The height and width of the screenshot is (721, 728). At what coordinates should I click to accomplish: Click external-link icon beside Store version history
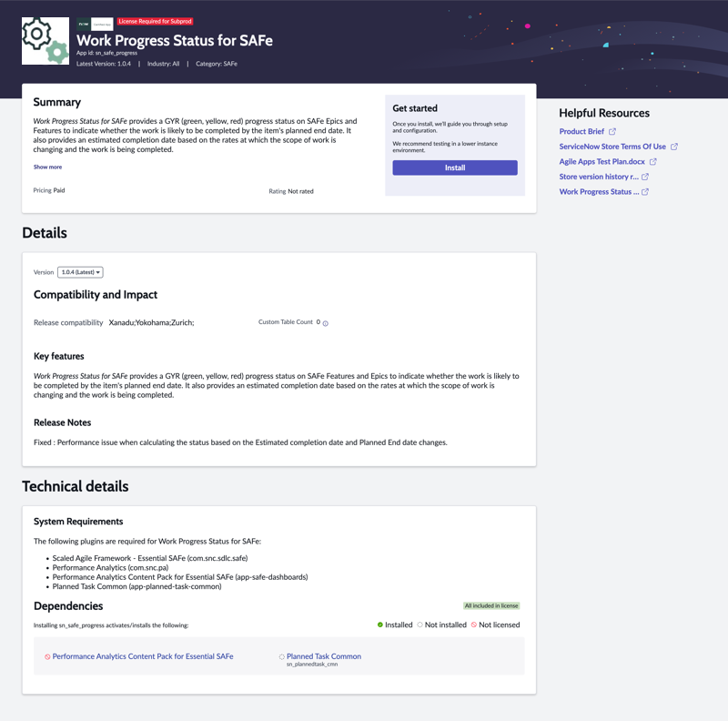point(645,177)
